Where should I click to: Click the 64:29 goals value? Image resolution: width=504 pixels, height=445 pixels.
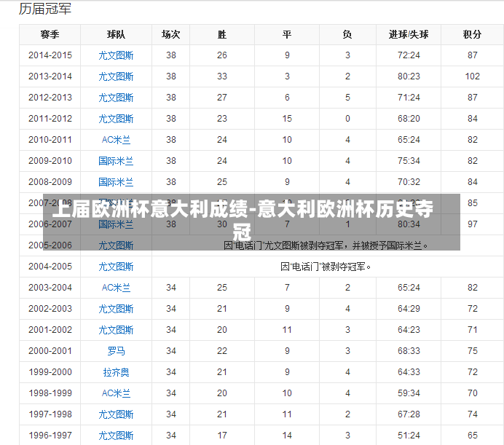coord(409,309)
